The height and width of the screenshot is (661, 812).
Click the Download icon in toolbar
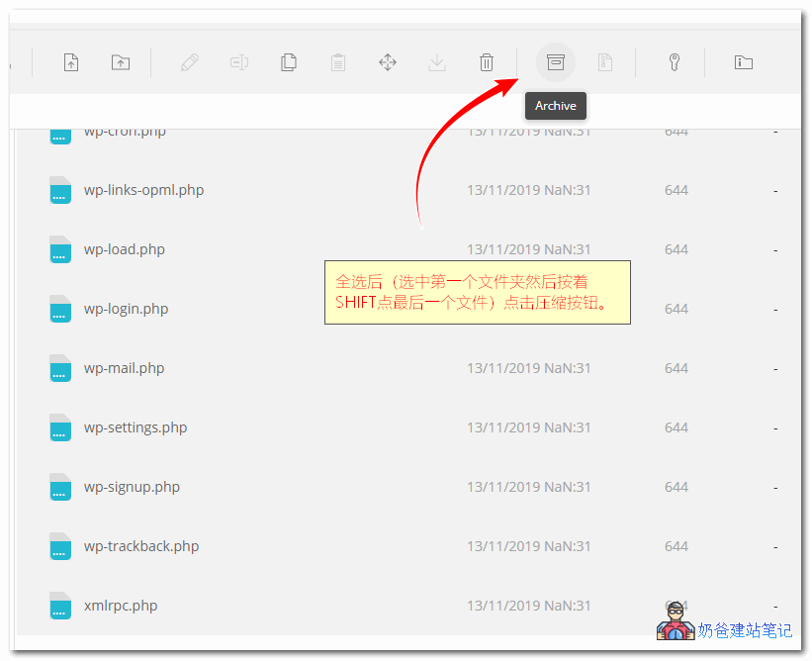point(437,62)
